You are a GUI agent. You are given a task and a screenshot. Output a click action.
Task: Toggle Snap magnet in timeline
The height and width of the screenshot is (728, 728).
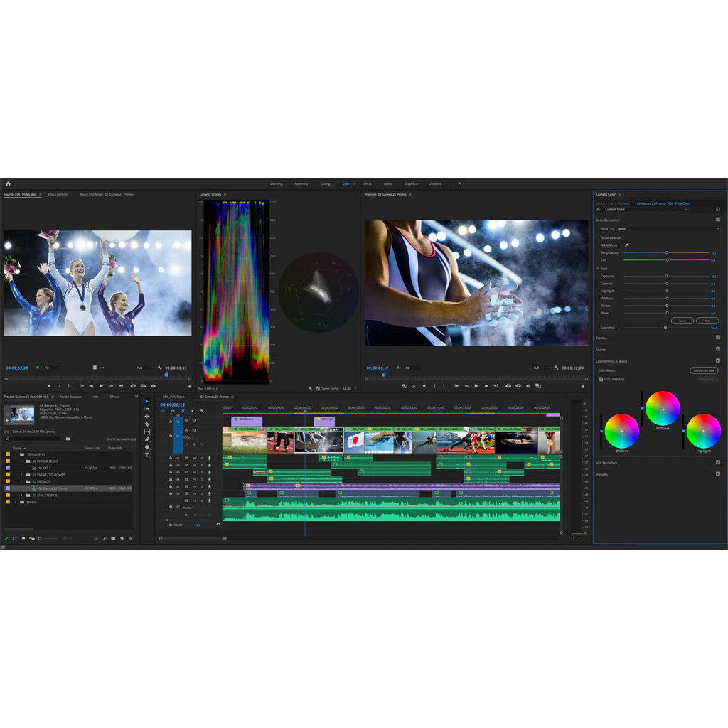pyautogui.click(x=173, y=411)
